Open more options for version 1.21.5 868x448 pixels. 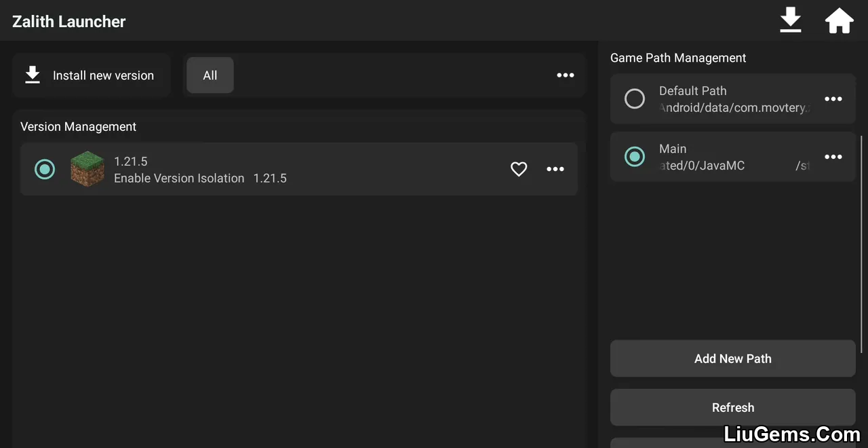point(555,169)
